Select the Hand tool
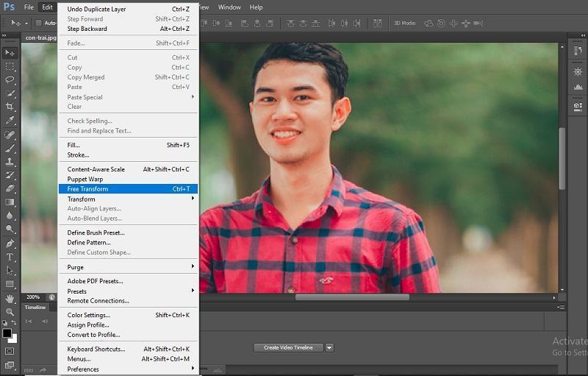The image size is (588, 376). click(10, 299)
